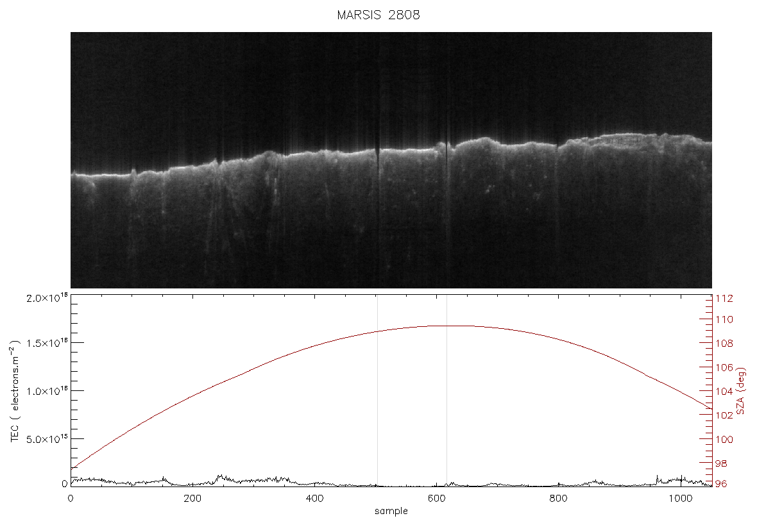The image size is (757, 532).
Task: Select the 1000 tick on sample axis
Action: [x=680, y=498]
